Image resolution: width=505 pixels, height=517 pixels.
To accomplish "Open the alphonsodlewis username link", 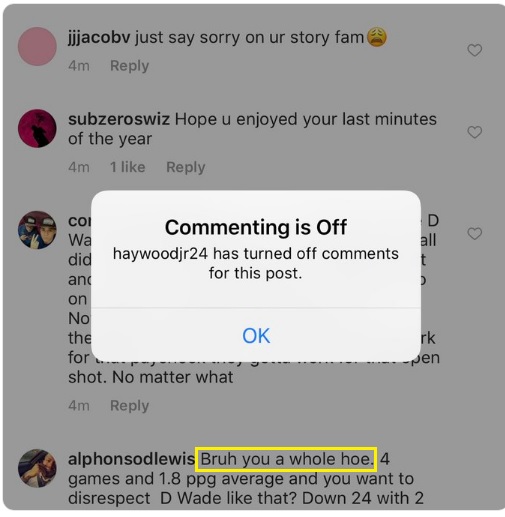I will tap(131, 459).
